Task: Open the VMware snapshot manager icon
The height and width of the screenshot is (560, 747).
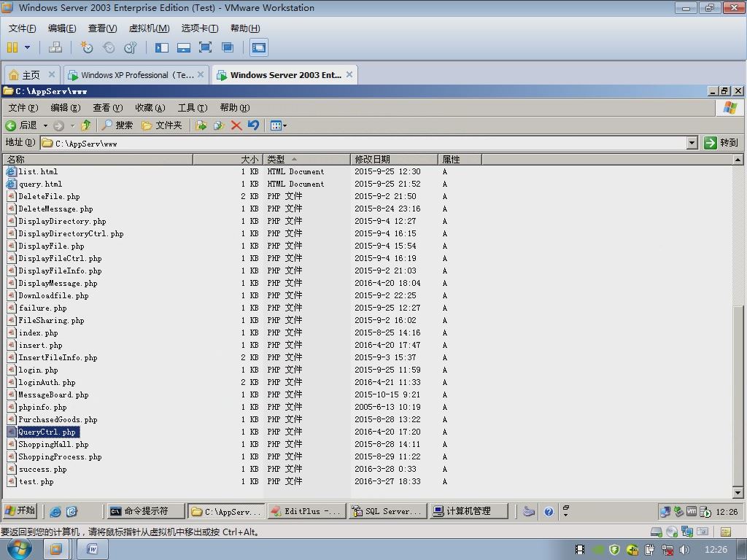Action: click(x=130, y=47)
